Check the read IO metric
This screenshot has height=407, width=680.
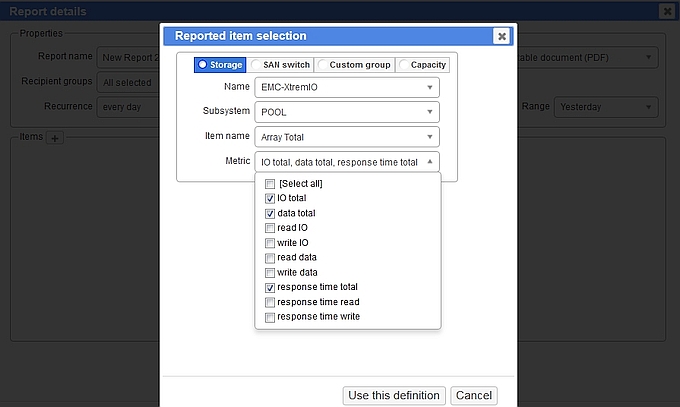coord(270,228)
